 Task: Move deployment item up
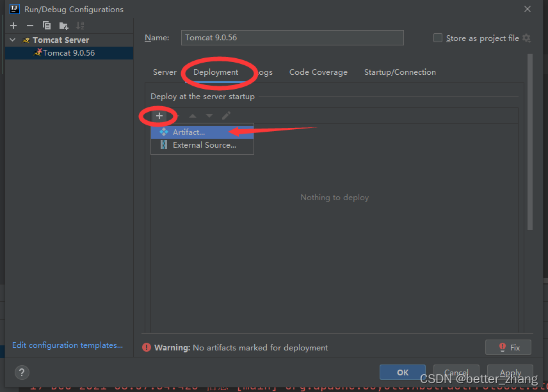coord(193,116)
